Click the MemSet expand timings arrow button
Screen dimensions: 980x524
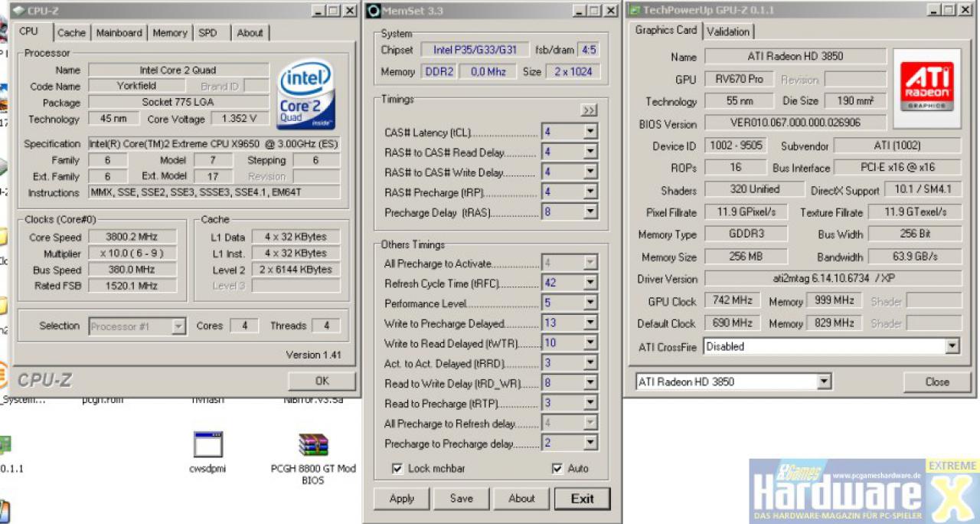588,110
